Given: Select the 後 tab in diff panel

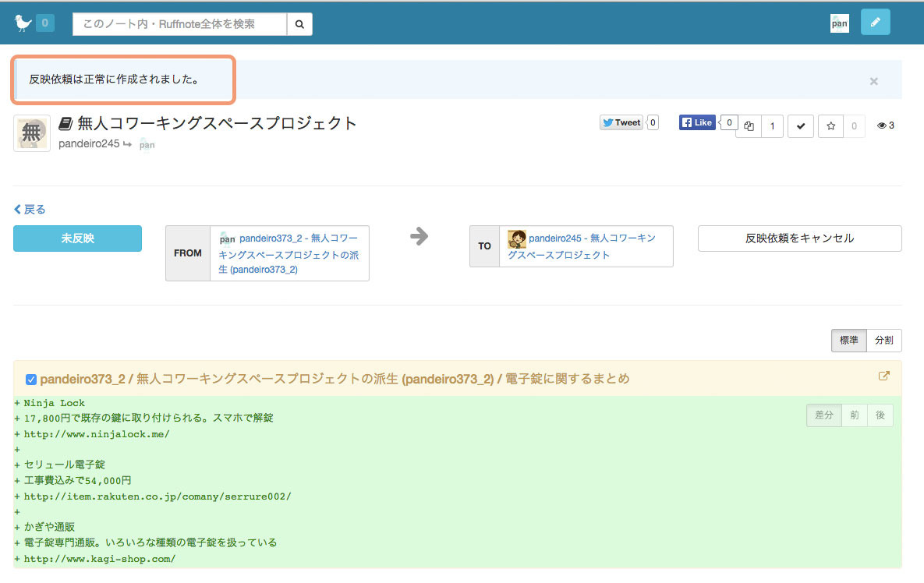Looking at the screenshot, I should tap(880, 415).
